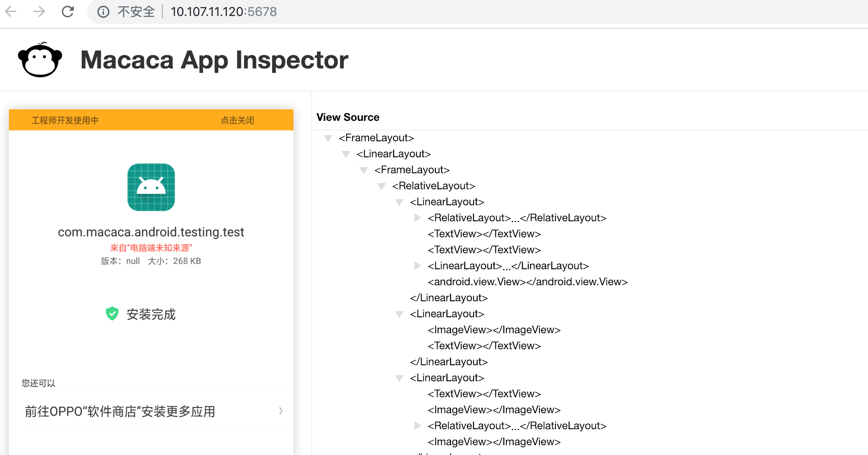Click the green Android app icon

pyautogui.click(x=151, y=187)
